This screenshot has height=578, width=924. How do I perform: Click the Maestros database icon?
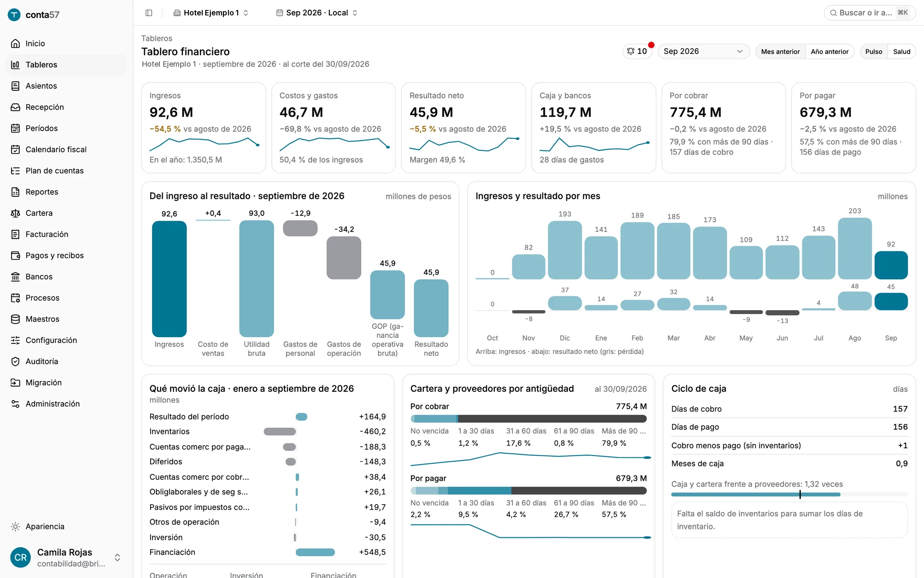click(15, 319)
